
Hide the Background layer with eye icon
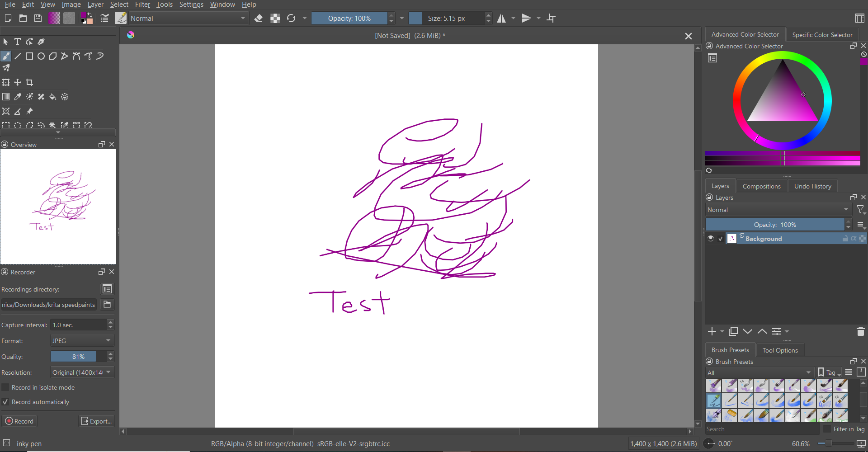coord(711,239)
